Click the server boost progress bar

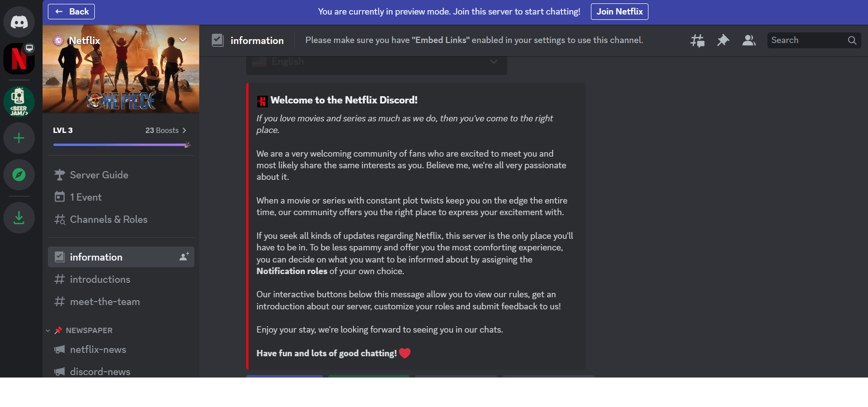click(121, 145)
